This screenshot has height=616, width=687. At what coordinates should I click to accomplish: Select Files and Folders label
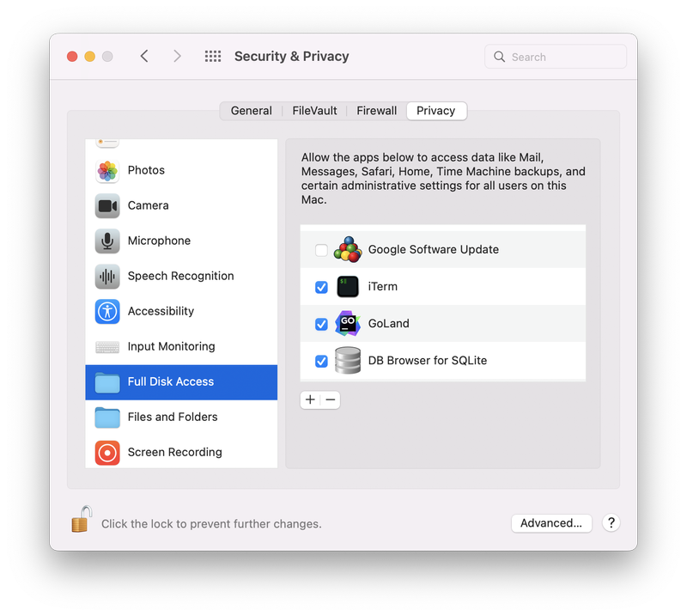173,417
